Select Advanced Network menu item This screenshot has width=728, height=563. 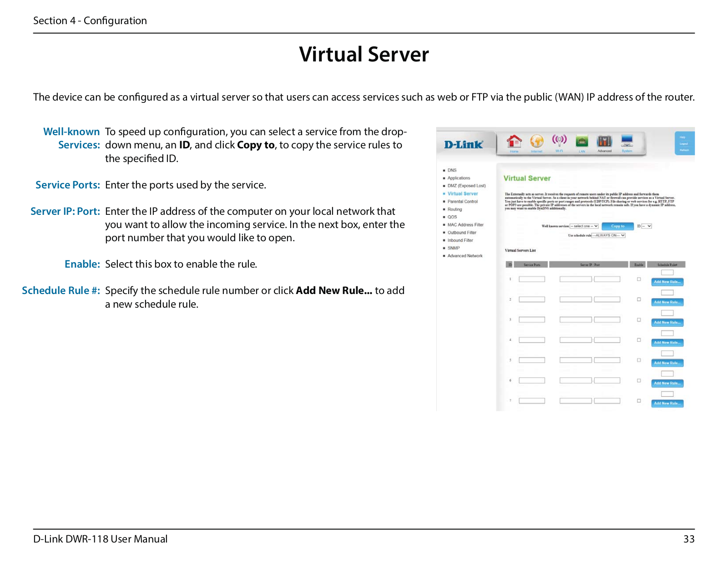(x=465, y=256)
